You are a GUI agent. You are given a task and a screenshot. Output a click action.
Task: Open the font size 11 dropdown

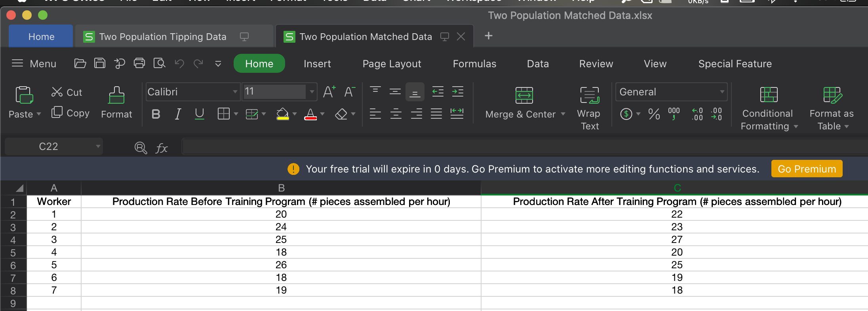point(312,92)
